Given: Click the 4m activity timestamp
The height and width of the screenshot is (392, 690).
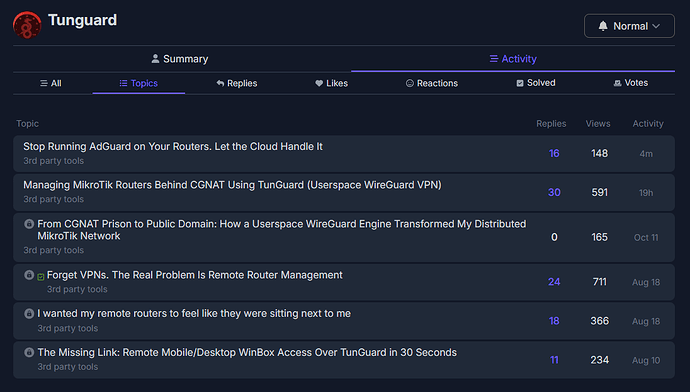Looking at the screenshot, I should point(646,154).
